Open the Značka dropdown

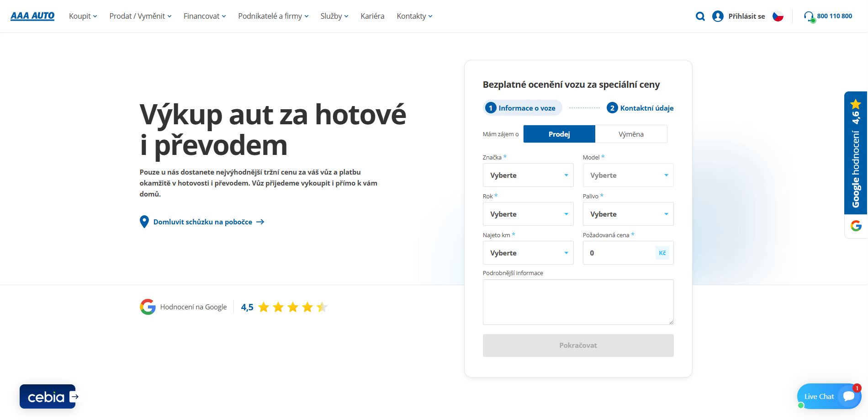(x=528, y=175)
